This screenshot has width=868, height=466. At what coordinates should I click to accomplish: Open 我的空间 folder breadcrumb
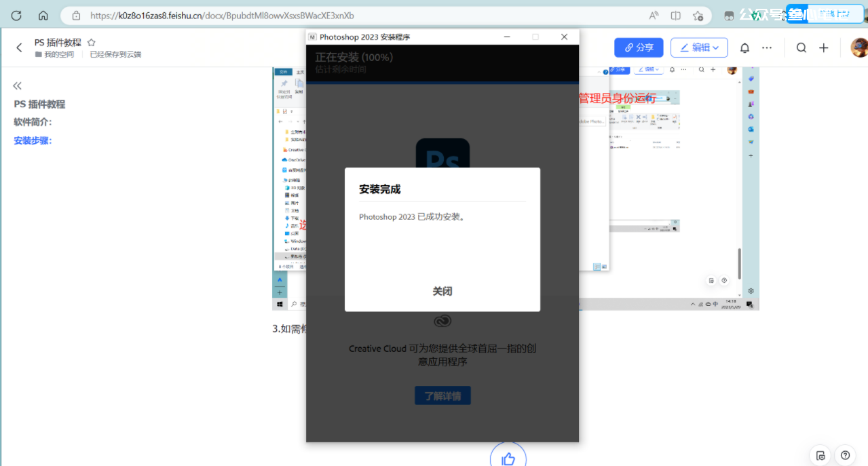click(x=54, y=54)
